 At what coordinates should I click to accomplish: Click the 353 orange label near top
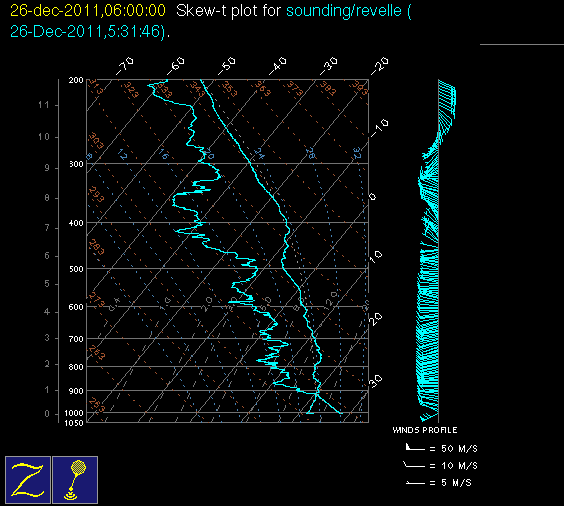coord(229,89)
